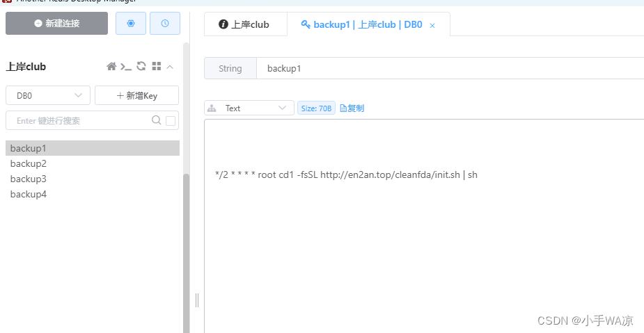This screenshot has height=333, width=644.
Task: Click the home icon next to 上岸club
Action: coord(111,67)
